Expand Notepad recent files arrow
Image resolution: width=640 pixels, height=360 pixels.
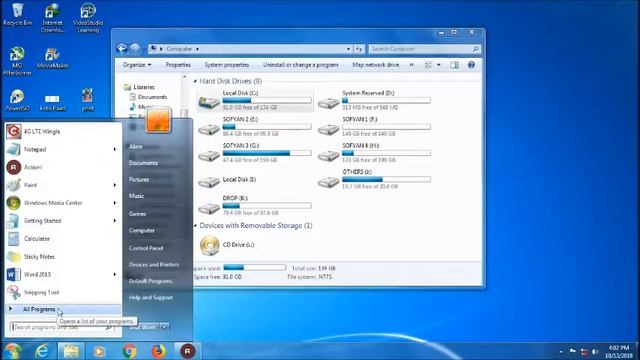[x=115, y=149]
